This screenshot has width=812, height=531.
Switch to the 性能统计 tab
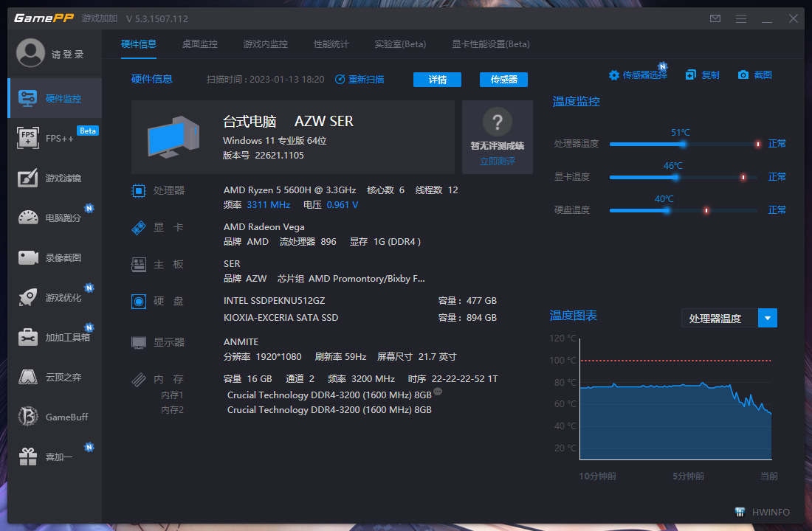331,44
